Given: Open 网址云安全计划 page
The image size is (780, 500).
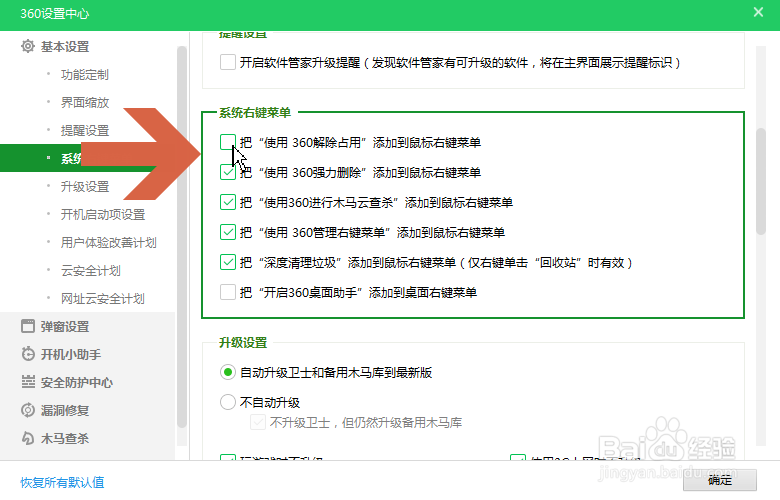Looking at the screenshot, I should click(x=102, y=299).
